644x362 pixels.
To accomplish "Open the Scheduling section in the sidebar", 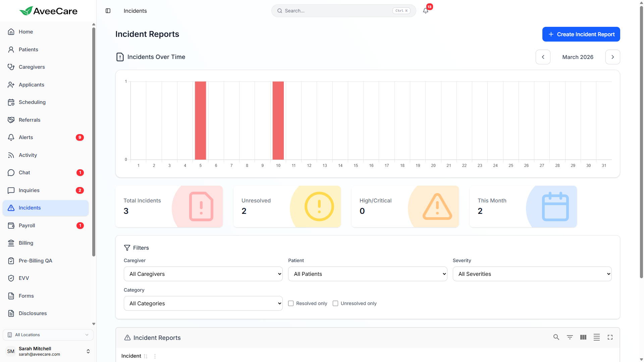I will click(32, 102).
